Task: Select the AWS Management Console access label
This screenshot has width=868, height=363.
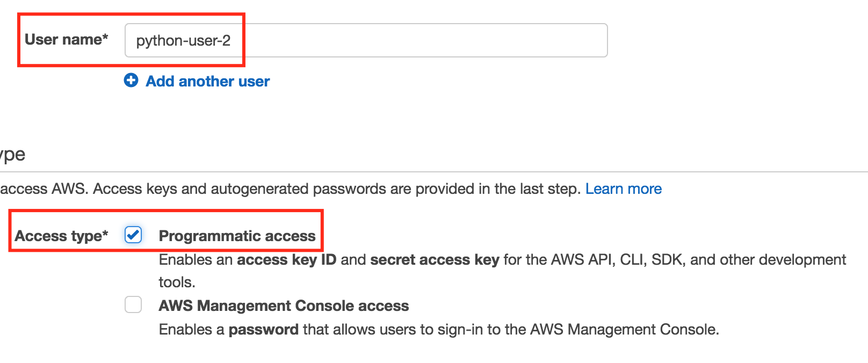Action: (284, 306)
